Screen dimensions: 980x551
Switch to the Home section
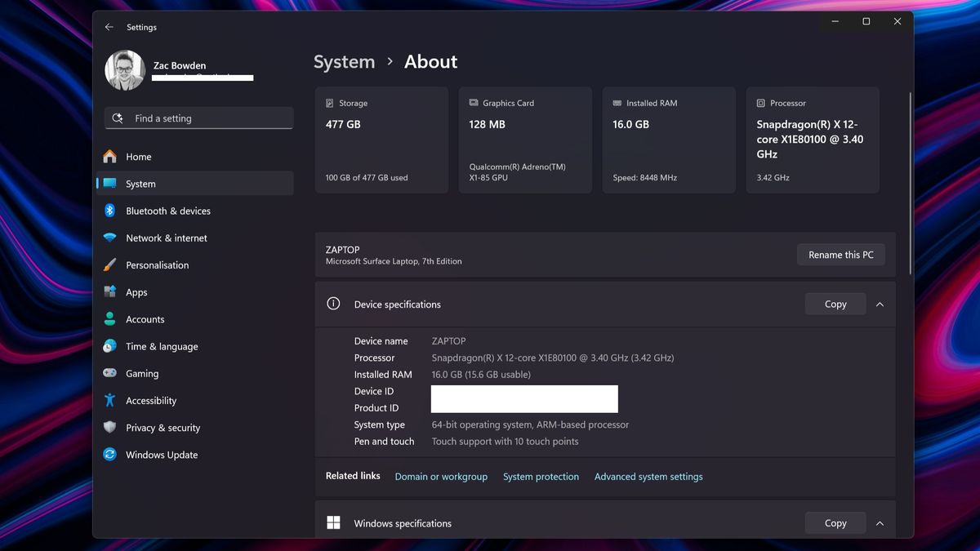tap(139, 156)
